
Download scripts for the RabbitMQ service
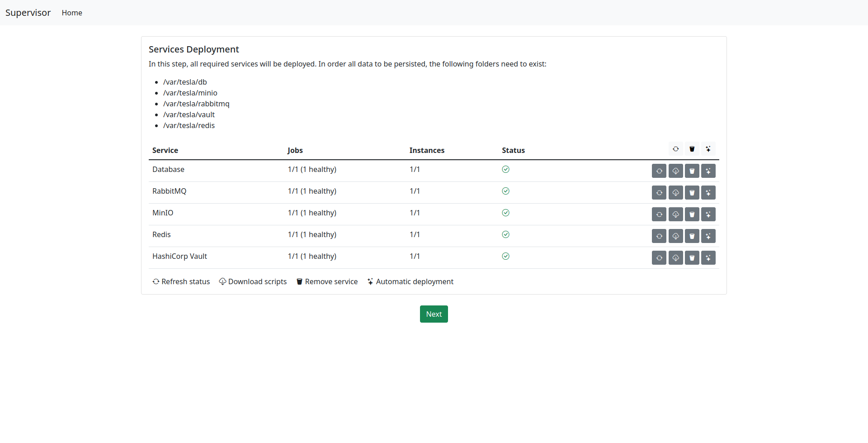click(x=675, y=193)
